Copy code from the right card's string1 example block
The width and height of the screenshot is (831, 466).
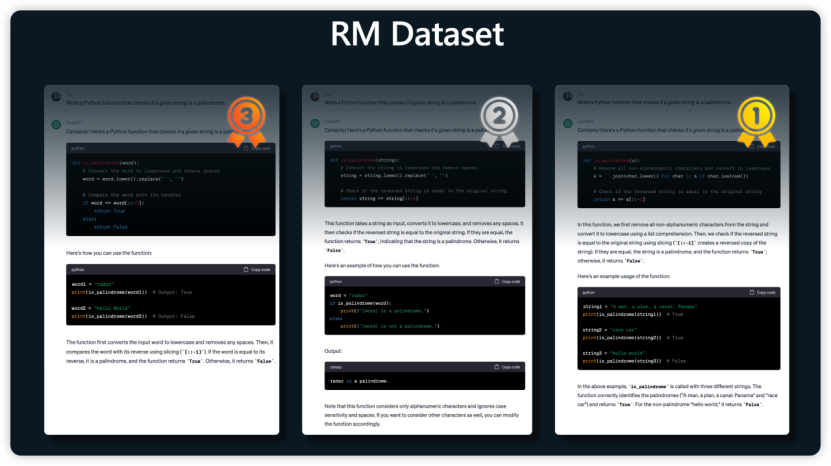[762, 292]
